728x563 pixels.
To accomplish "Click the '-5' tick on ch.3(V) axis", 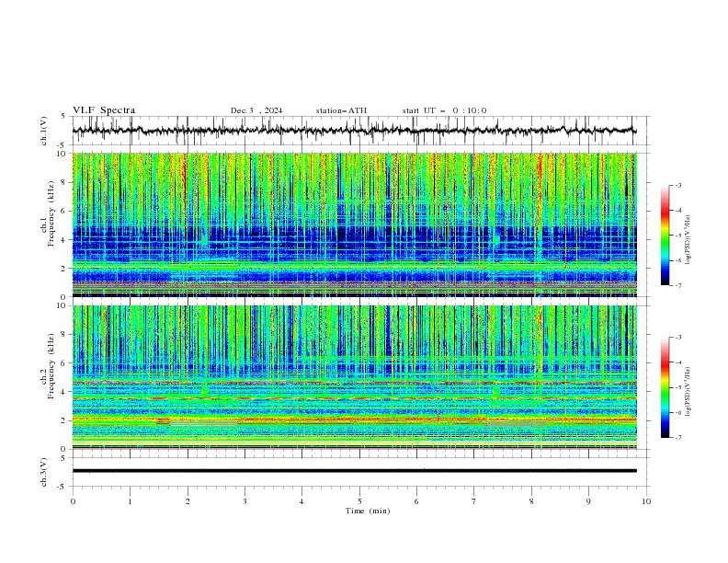I will click(x=63, y=487).
